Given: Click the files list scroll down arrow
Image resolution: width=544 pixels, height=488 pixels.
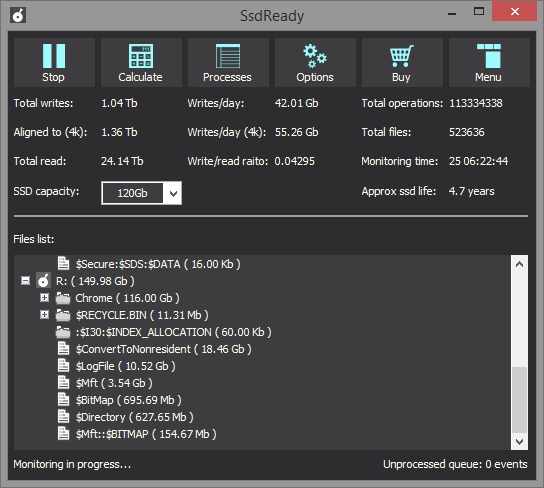Looking at the screenshot, I should [519, 442].
